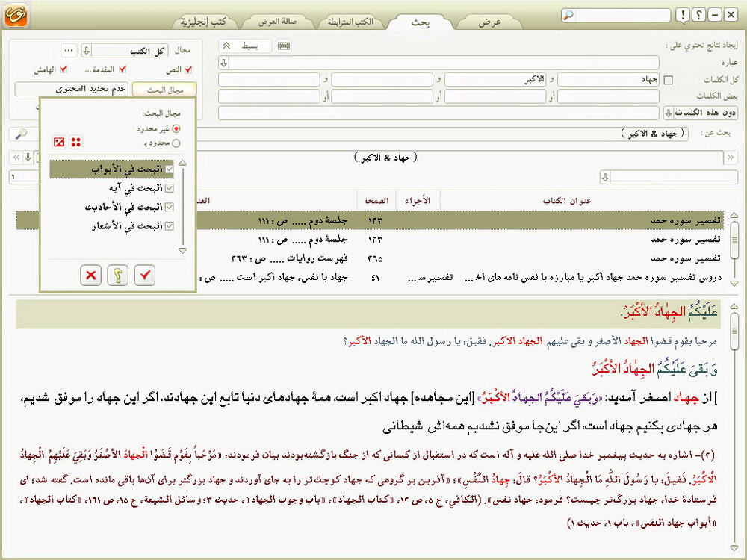This screenshot has height=560, width=747.
Task: Open the دون هذه الكلمات dropdown
Action: pyautogui.click(x=701, y=113)
